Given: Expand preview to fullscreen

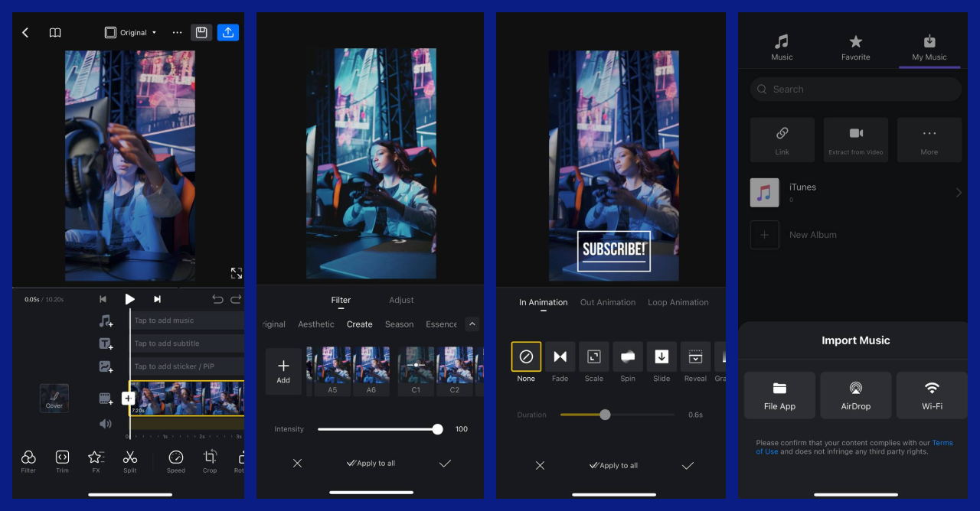Looking at the screenshot, I should coord(237,273).
